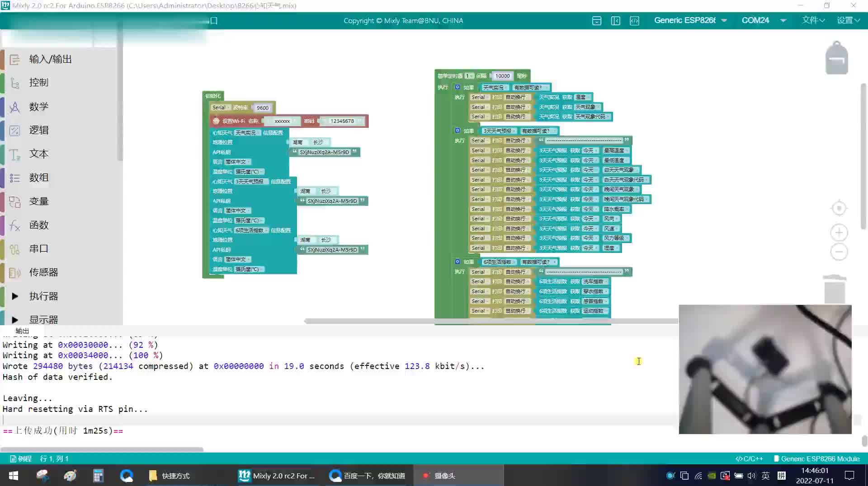Click the webcam preview thumbnail

tap(765, 369)
